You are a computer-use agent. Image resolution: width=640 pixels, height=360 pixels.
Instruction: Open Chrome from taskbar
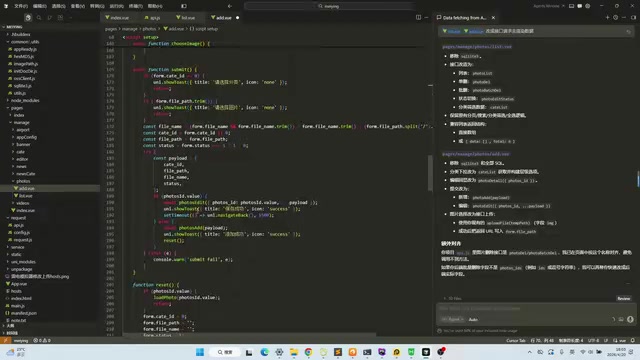(309, 352)
